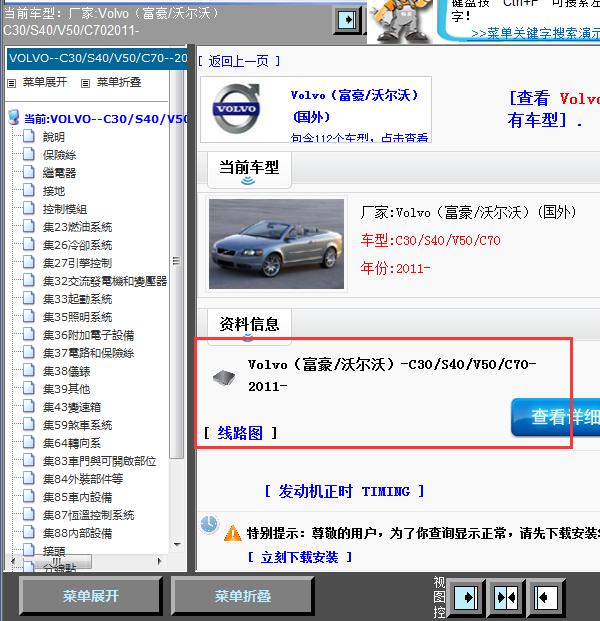The image size is (600, 621).
Task: Click the top 菜单折叠 text in left panel
Action: pyautogui.click(x=119, y=82)
